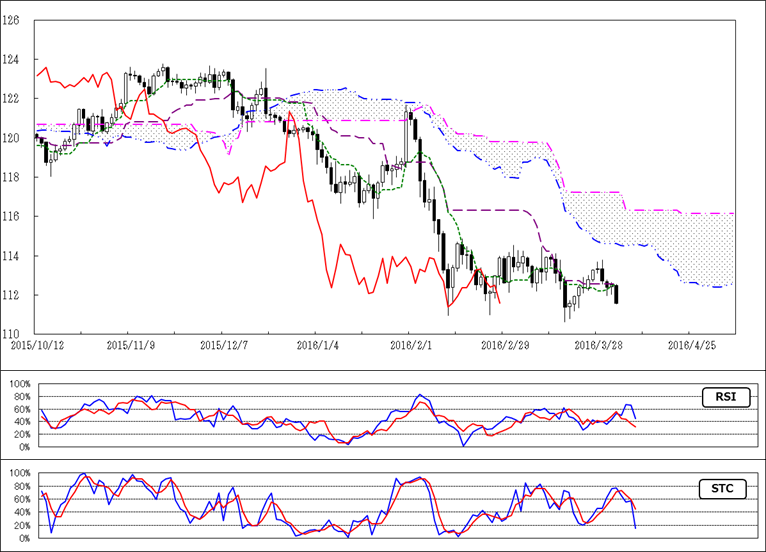766x552 pixels.
Task: Click the 100% label on the RSI panel
Action: click(x=16, y=384)
